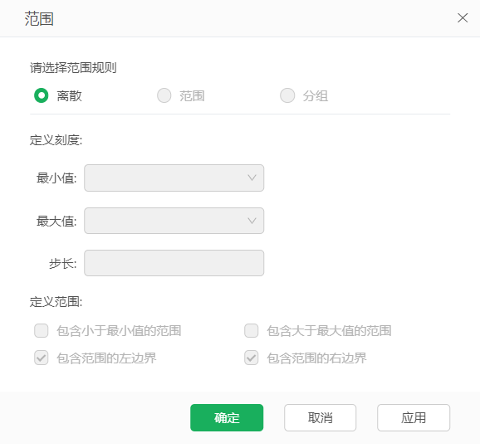
Task: Enable 包含小于最小值的范围 checkbox
Action: coord(42,330)
